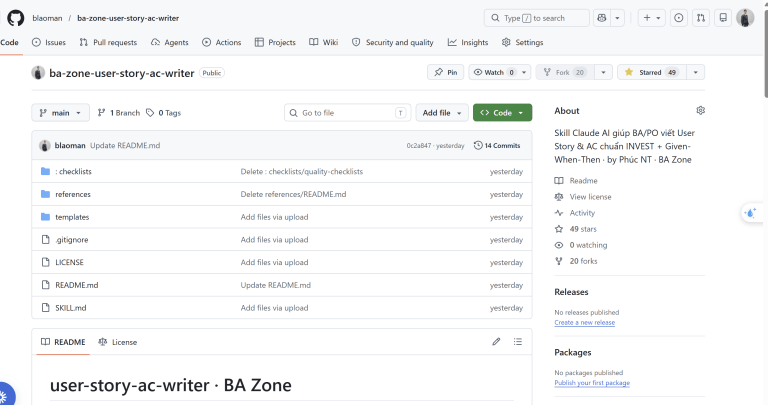Expand the Fork options dropdown arrow
Viewport: 768px width, 405px height.
(603, 72)
